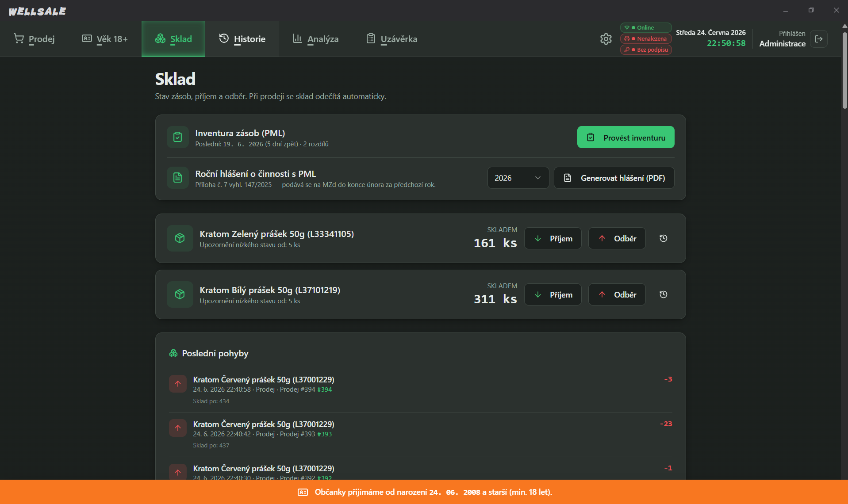Click the -3 movement quantity
848x504 pixels.
click(668, 379)
